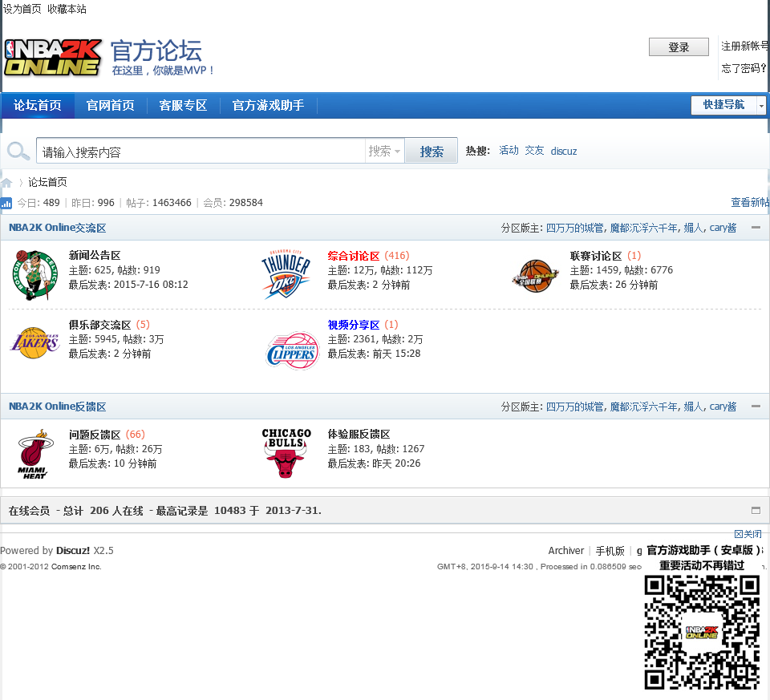Click 昨天 20:26 last post link
This screenshot has width=770, height=700.
(x=396, y=463)
